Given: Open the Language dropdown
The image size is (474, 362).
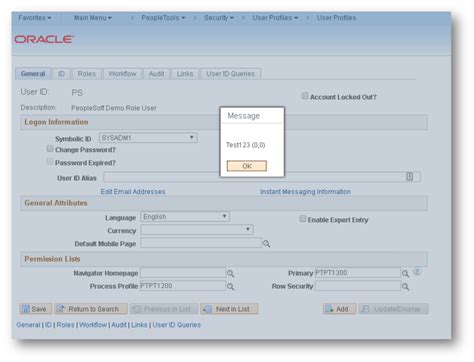Looking at the screenshot, I should 185,217.
